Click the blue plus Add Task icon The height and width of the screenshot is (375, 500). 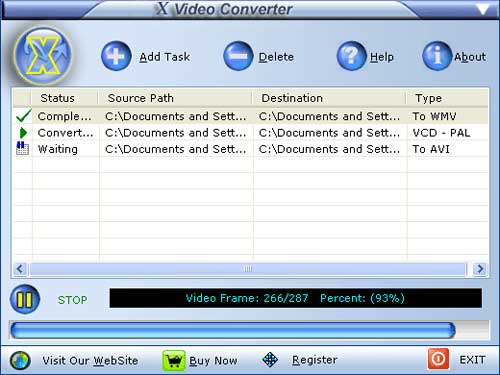pyautogui.click(x=116, y=56)
